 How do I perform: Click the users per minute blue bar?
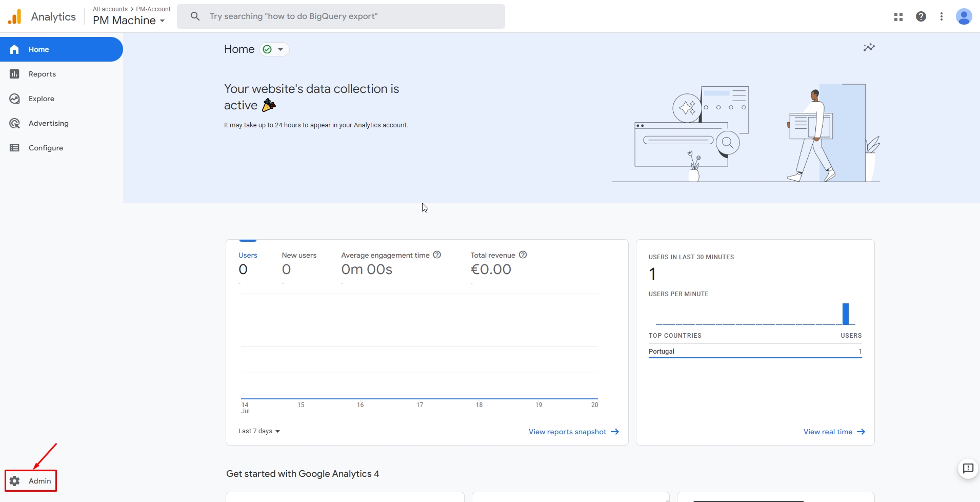(846, 314)
